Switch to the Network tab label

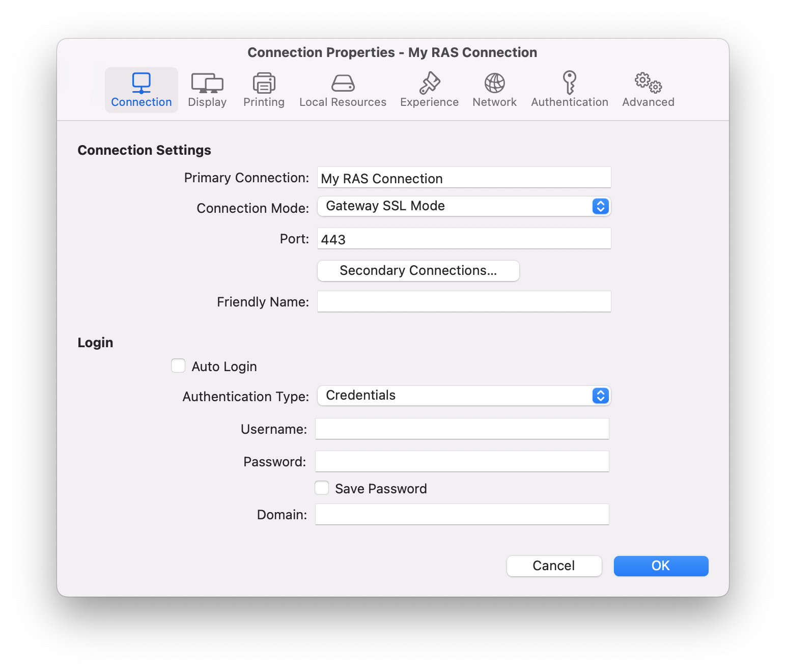(x=495, y=102)
